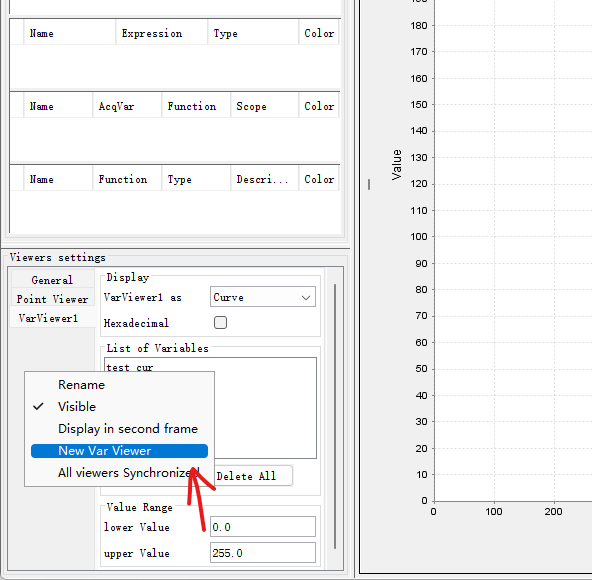Click the Descri... column header

tap(265, 179)
